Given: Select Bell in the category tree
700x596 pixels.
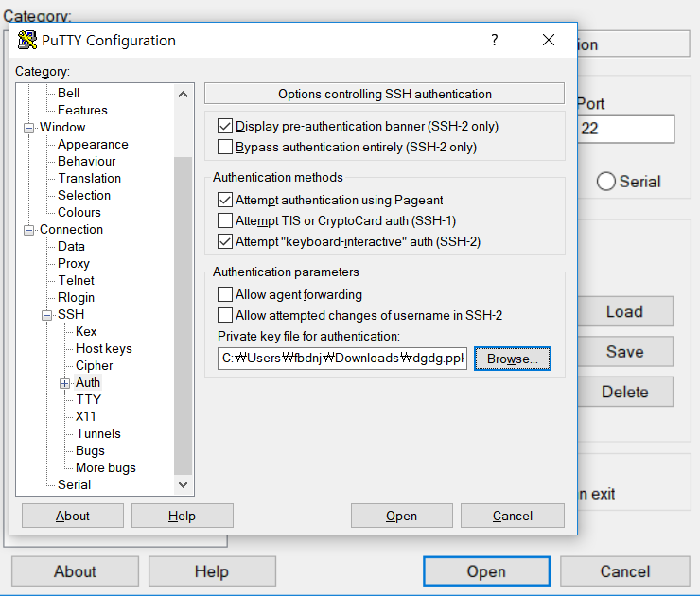Looking at the screenshot, I should [x=68, y=93].
